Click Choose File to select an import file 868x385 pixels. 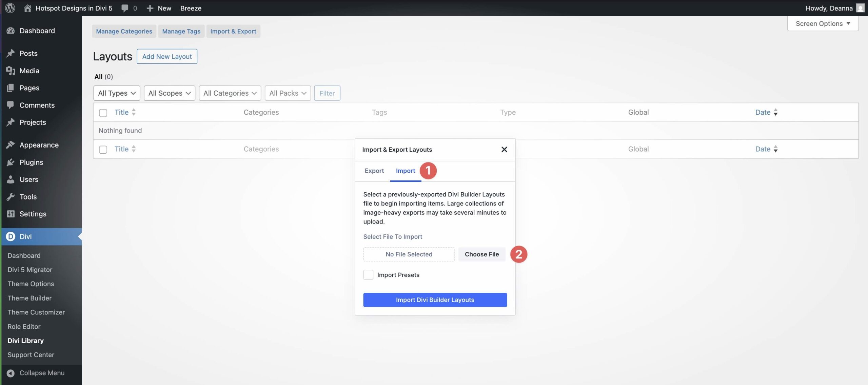pyautogui.click(x=481, y=254)
